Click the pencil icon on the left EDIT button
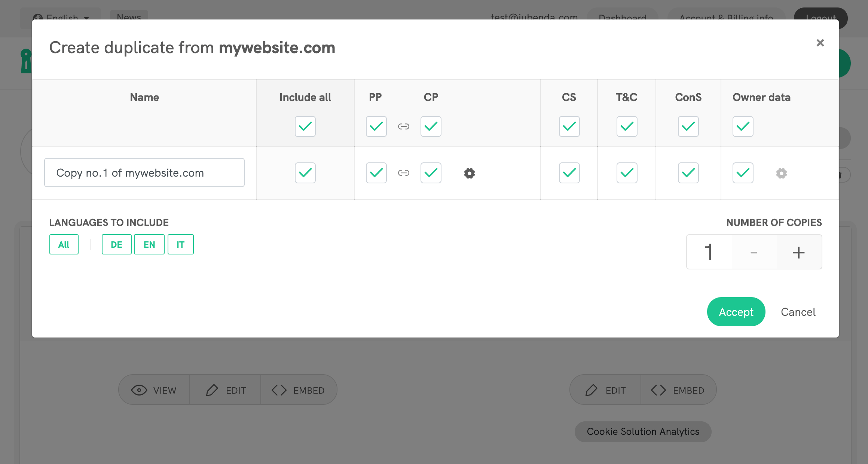Screen dimensions: 868x464 point(213,390)
